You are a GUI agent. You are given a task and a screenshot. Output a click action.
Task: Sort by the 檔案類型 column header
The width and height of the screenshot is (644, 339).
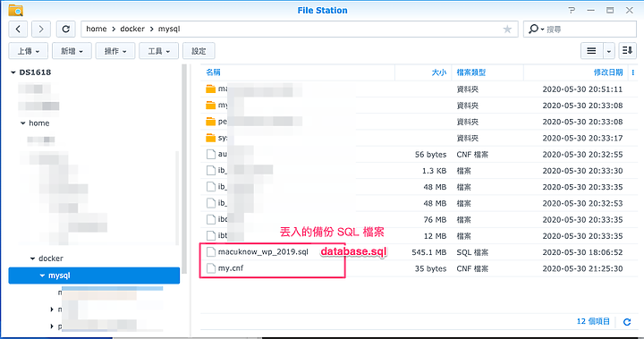pos(471,72)
